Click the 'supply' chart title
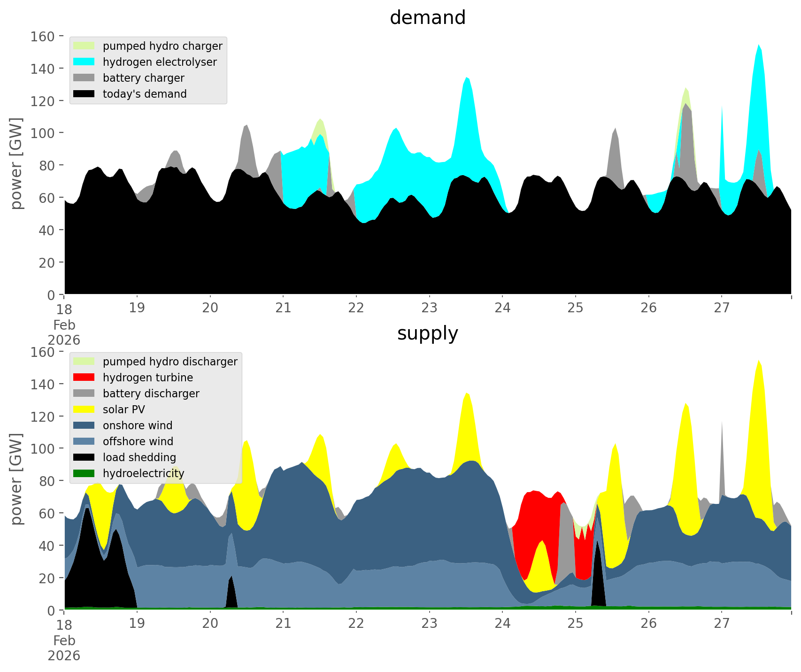The image size is (801, 672). tap(427, 333)
